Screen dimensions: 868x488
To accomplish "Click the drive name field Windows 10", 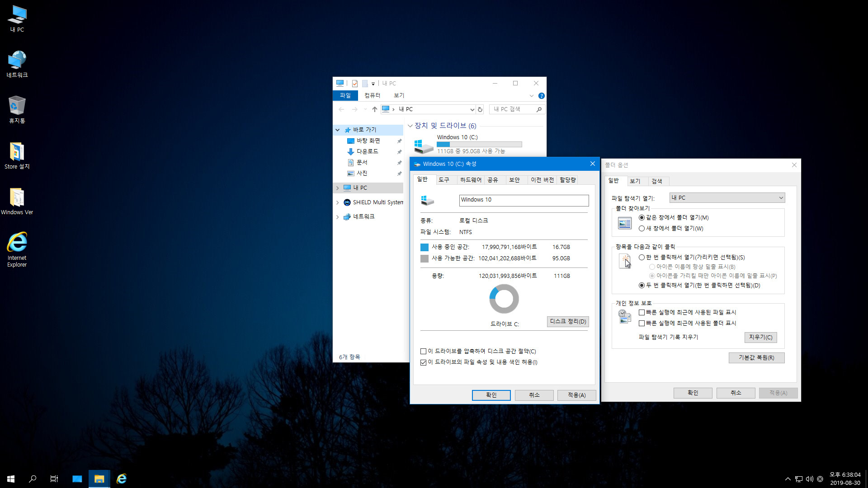I will [524, 200].
